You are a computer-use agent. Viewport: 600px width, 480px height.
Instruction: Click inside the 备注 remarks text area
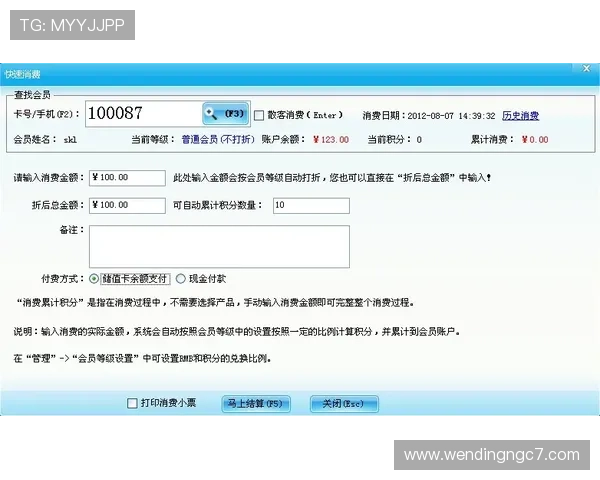pos(219,247)
